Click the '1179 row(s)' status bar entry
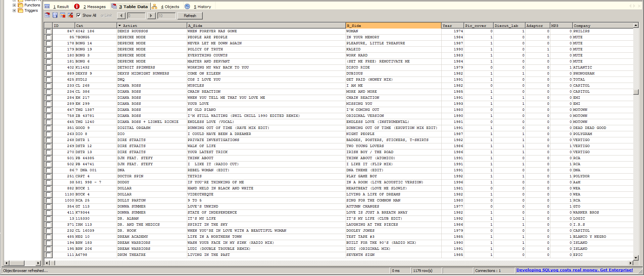Viewport: 644px width, 276px height. point(427,271)
